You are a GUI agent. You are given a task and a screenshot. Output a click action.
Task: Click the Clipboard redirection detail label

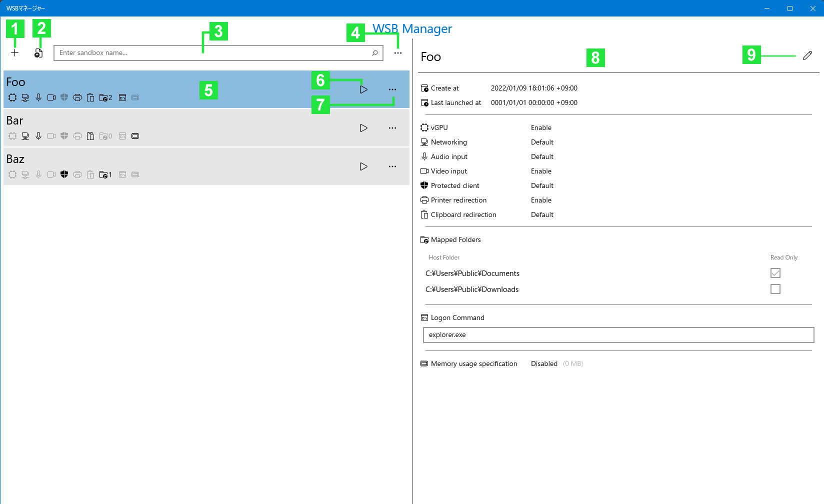point(463,214)
